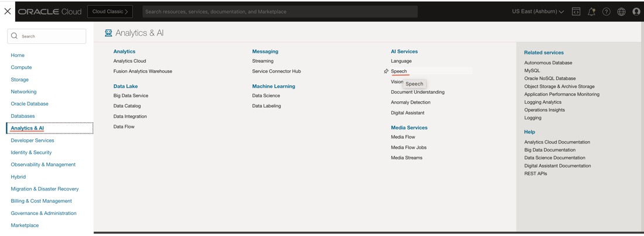644x236 pixels.
Task: Select Identity & Security in the menu
Action: [31, 152]
